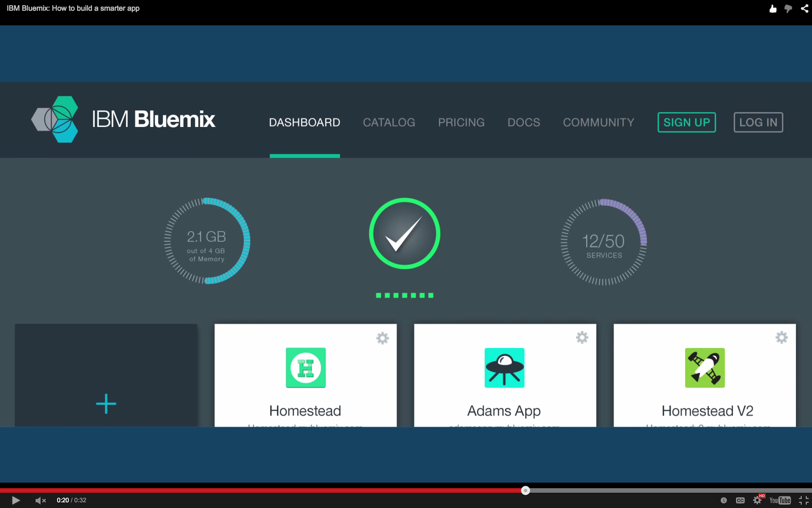Viewport: 812px width, 508px height.
Task: Open the DOCS tab
Action: pos(524,122)
